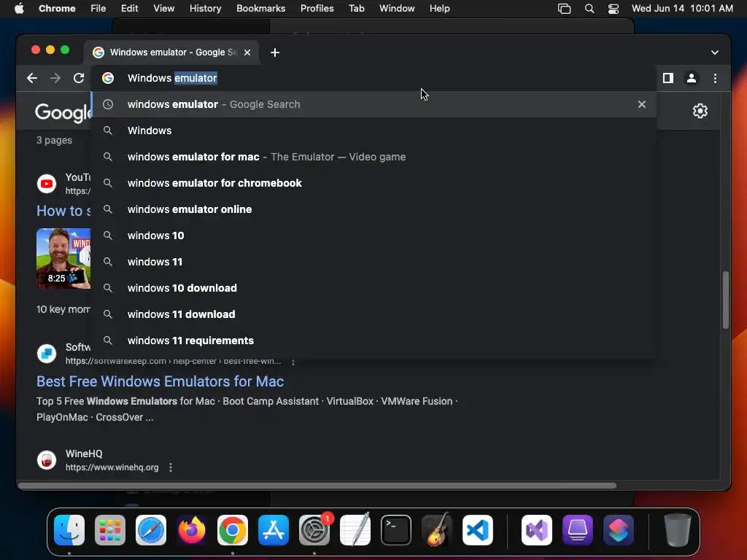This screenshot has width=747, height=560.
Task: Click the vertical page scrollbar thumb
Action: point(726,300)
